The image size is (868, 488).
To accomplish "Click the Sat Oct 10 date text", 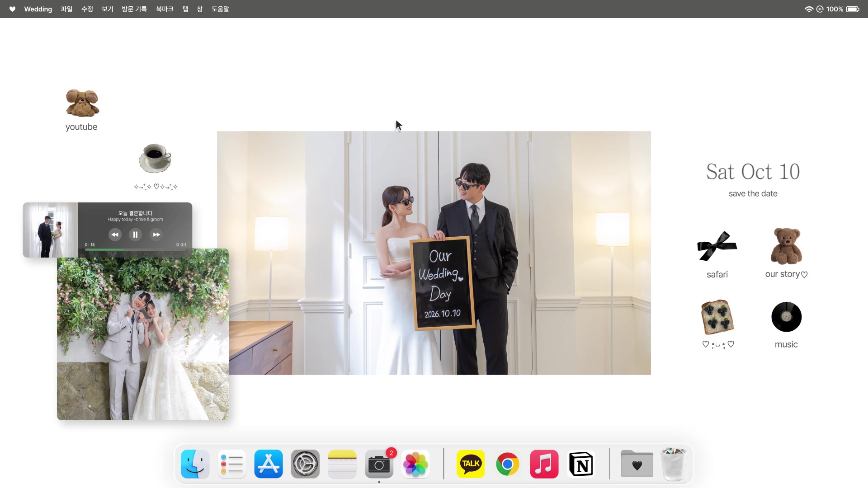I will 753,172.
